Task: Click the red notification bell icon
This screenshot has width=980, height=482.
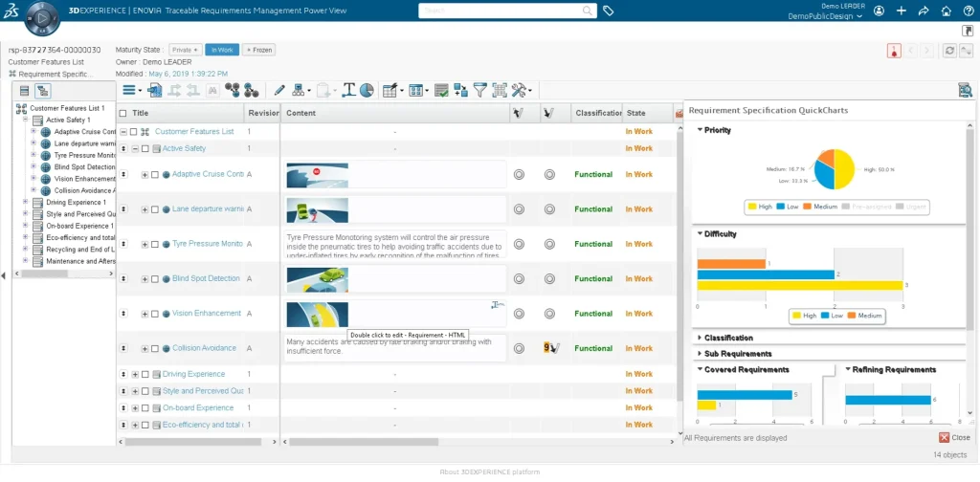Action: tap(893, 50)
